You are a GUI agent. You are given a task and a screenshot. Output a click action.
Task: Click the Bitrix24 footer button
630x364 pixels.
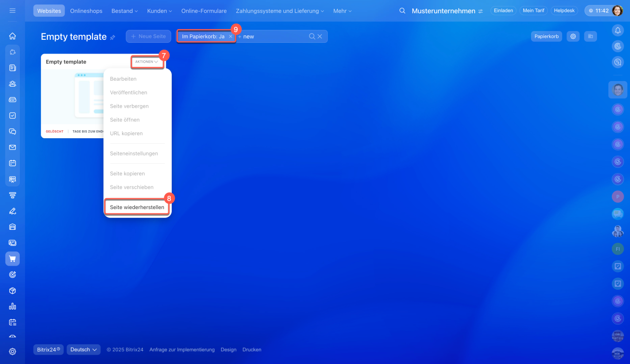pyautogui.click(x=48, y=350)
